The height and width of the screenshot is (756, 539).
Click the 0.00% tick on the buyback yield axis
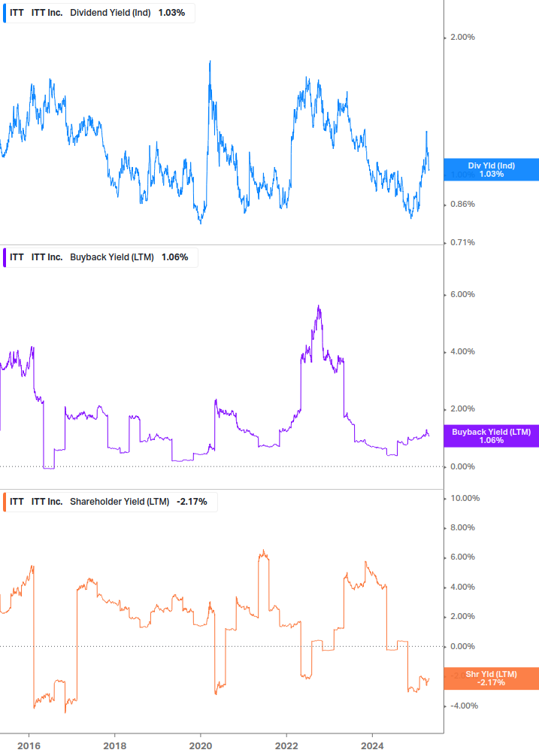(462, 466)
